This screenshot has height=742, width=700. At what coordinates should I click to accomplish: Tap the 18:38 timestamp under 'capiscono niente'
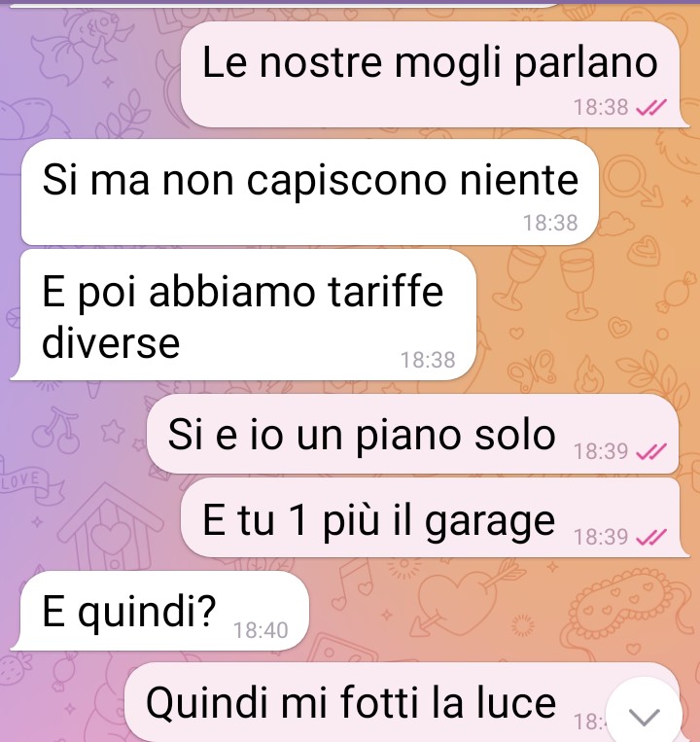point(550,223)
